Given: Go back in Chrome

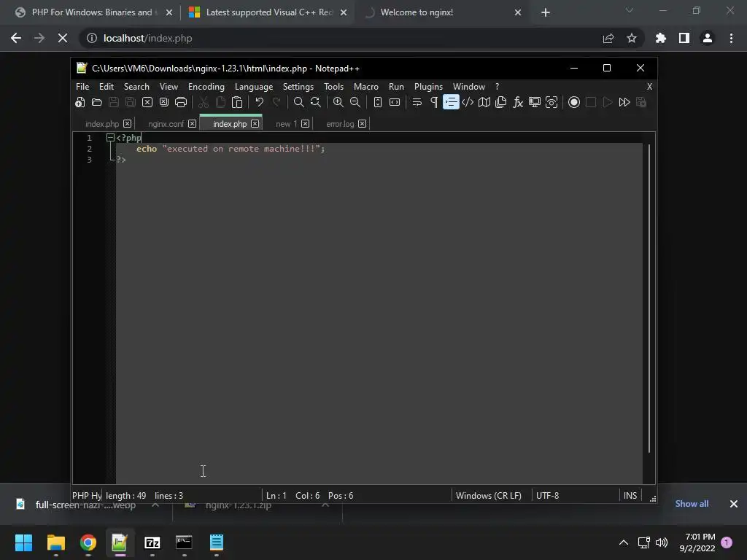Looking at the screenshot, I should pyautogui.click(x=16, y=38).
